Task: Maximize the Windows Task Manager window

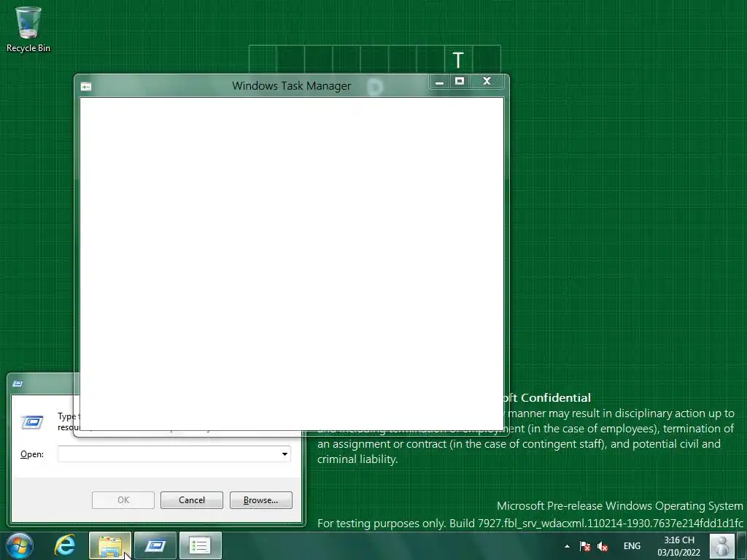Action: coord(460,82)
